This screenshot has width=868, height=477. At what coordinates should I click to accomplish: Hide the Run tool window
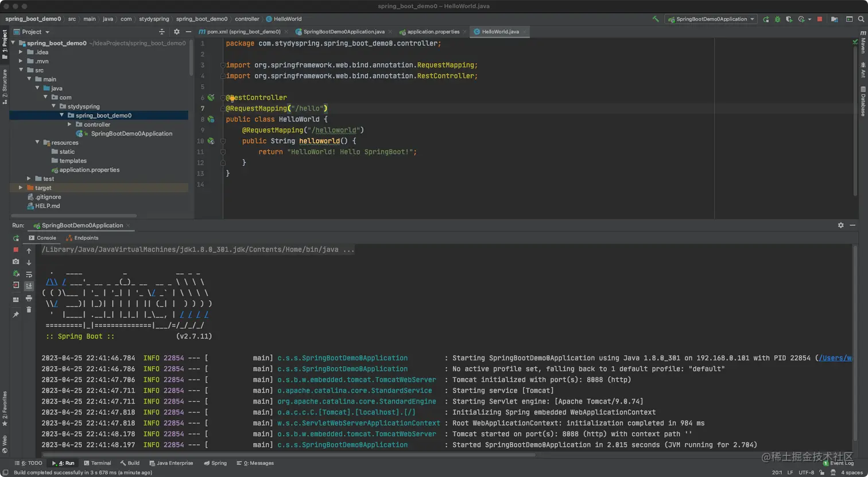[x=852, y=225]
